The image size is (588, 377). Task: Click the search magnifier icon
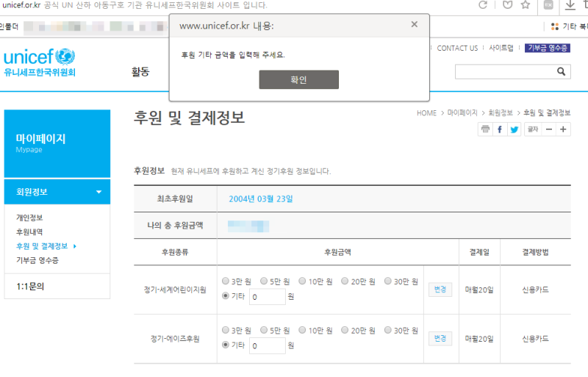tap(561, 71)
